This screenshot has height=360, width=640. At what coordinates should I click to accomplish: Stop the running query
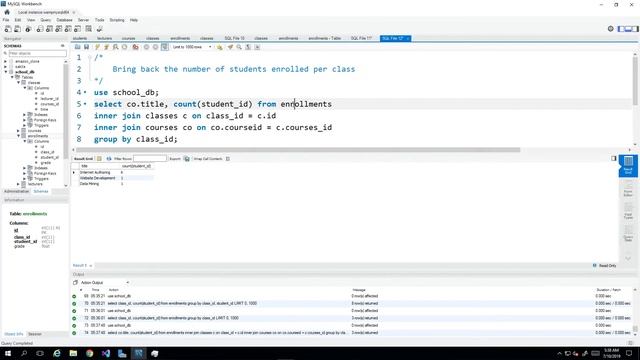[125, 47]
